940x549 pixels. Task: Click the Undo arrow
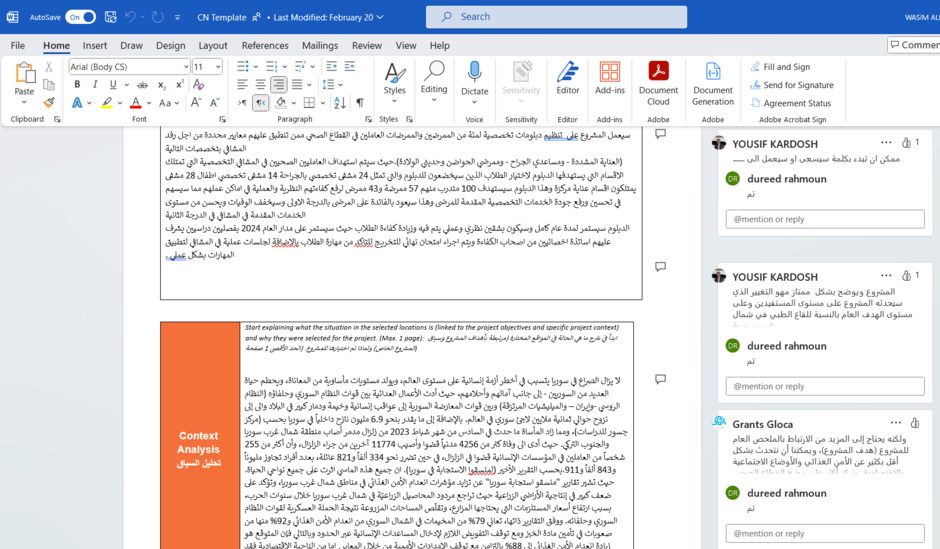130,17
